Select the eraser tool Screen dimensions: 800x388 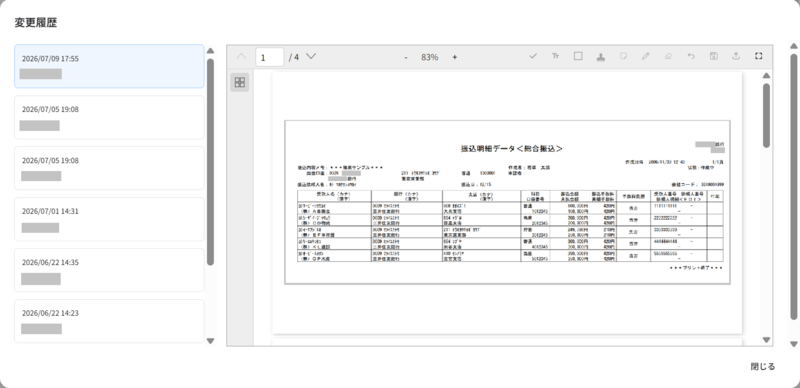[x=668, y=57]
